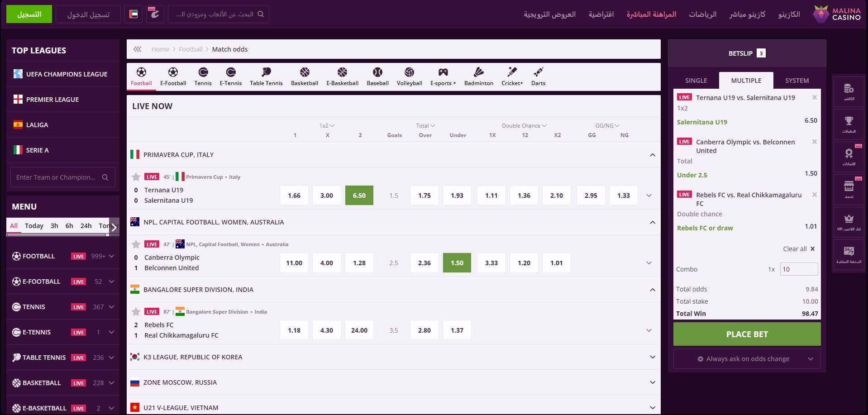Click the breadcrumb collapse arrows icon

coord(137,49)
